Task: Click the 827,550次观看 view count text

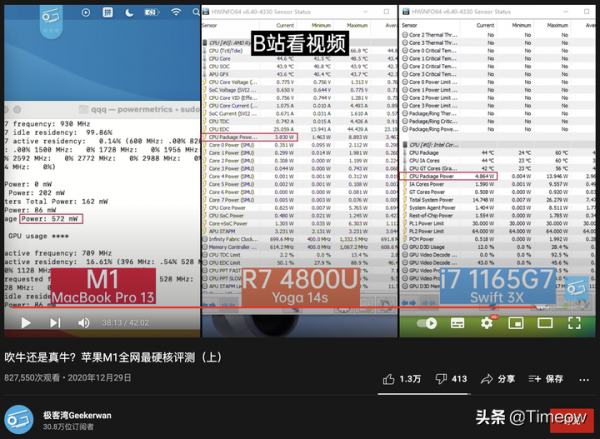Action: click(x=32, y=378)
